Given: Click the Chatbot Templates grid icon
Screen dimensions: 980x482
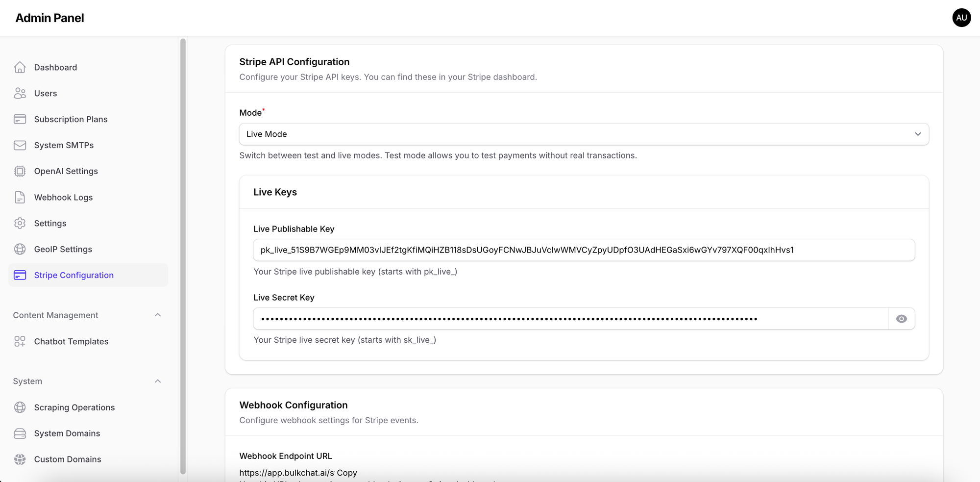Looking at the screenshot, I should click(20, 341).
